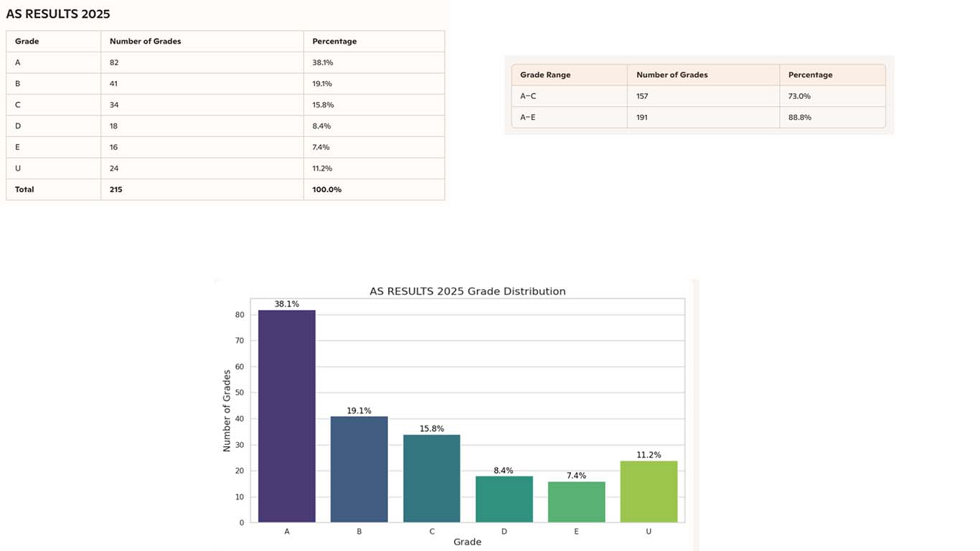Select the cell showing 82 grades
The height and width of the screenshot is (551, 980).
click(x=114, y=63)
